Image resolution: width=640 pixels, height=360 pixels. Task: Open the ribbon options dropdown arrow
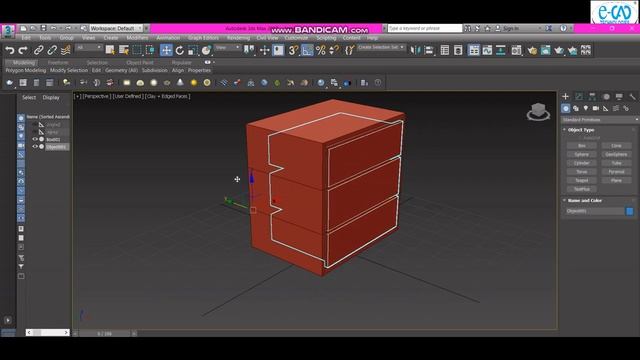[213, 62]
